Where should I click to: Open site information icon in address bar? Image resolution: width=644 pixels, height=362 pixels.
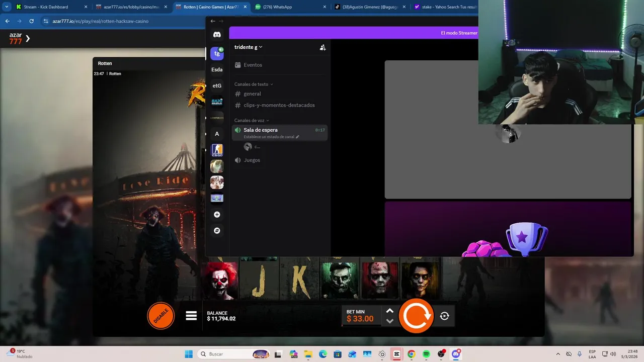tap(46, 21)
